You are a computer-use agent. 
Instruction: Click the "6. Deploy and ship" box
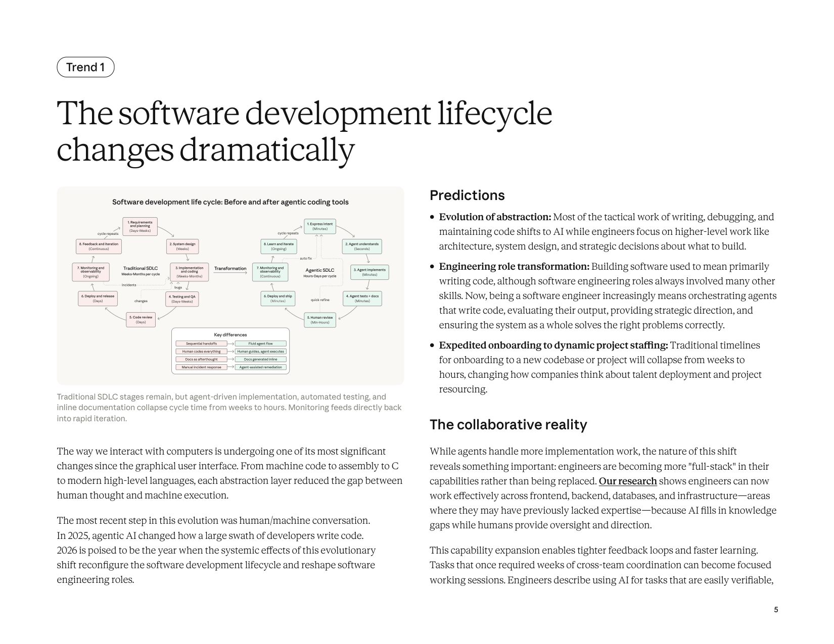point(279,299)
